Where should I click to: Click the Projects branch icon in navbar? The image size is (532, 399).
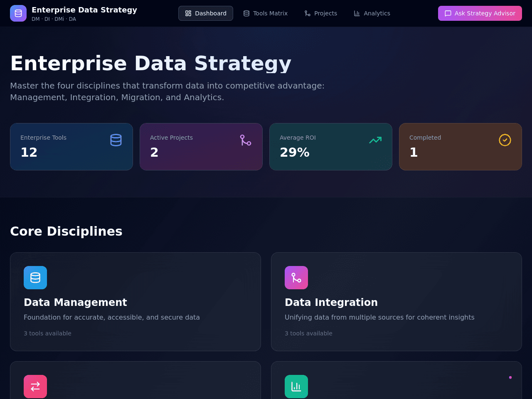pos(308,13)
